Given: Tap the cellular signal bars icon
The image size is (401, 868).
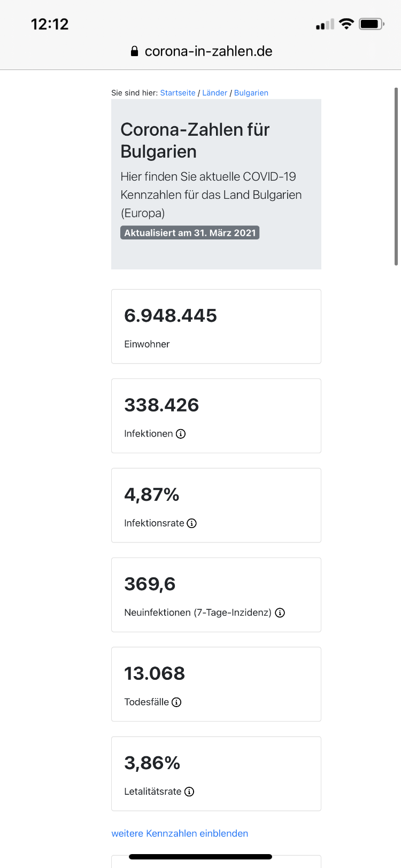Looking at the screenshot, I should [325, 24].
